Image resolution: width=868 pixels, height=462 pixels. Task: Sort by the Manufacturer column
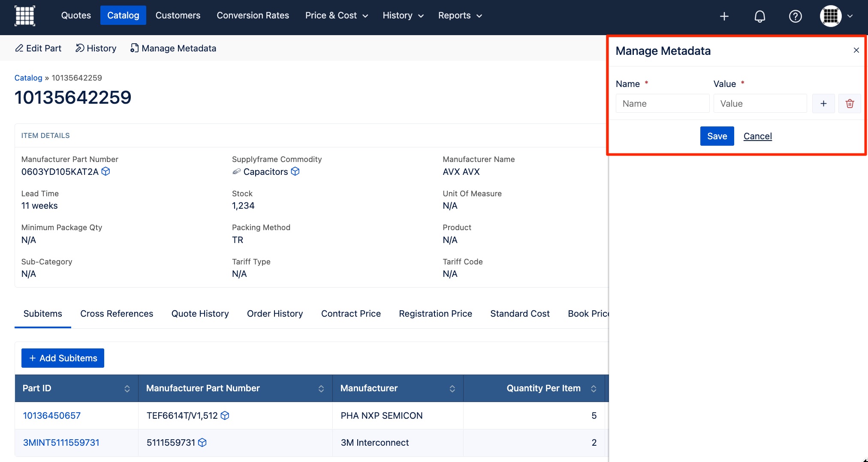(452, 388)
